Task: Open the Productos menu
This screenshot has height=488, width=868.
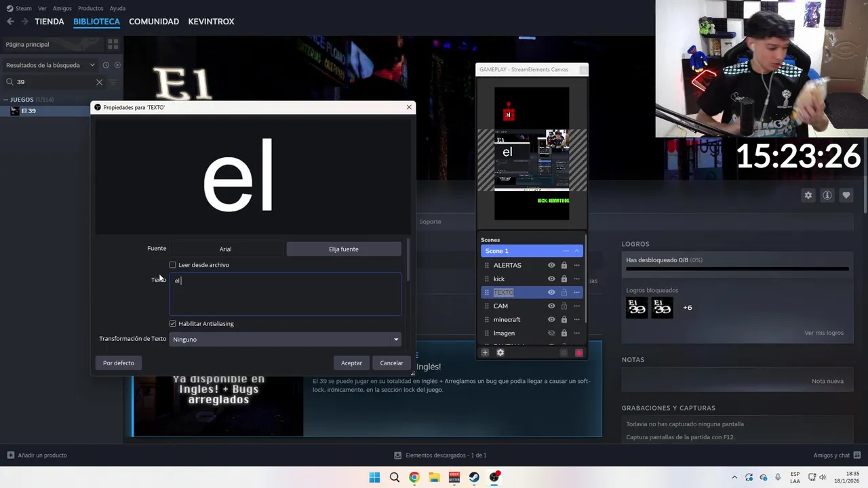Action: click(91, 8)
